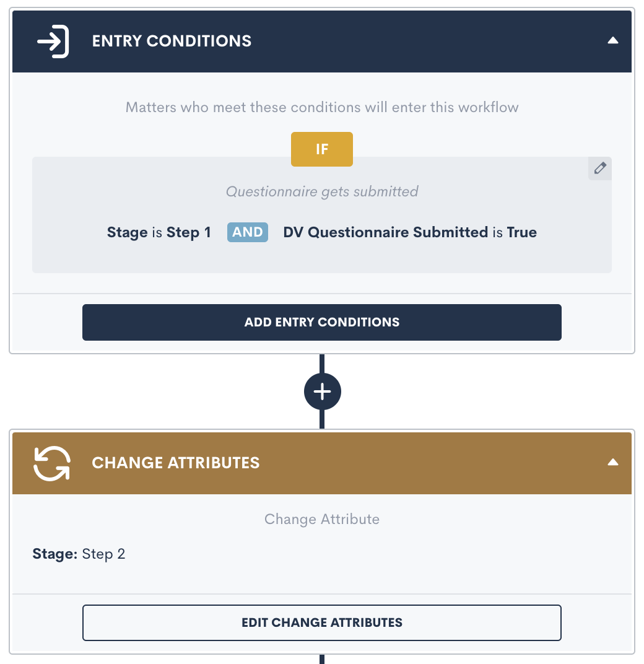Collapse the Change Attributes panel
This screenshot has width=644, height=664.
612,461
